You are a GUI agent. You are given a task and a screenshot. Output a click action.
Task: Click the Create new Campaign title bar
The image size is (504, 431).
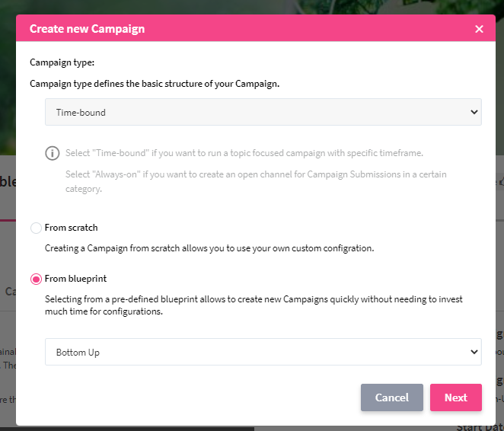(228, 29)
